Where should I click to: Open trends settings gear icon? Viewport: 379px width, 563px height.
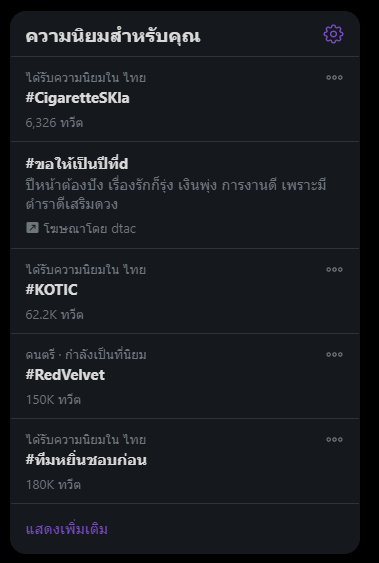pos(333,34)
